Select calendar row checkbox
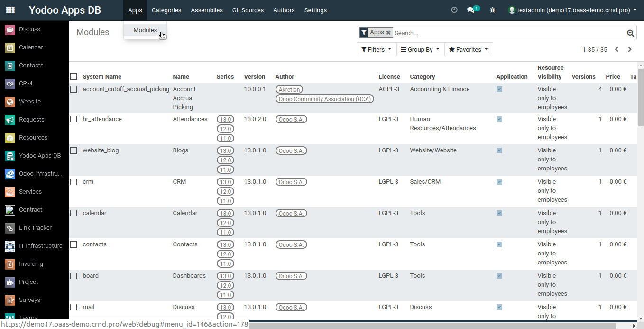644x329 pixels. 74,213
